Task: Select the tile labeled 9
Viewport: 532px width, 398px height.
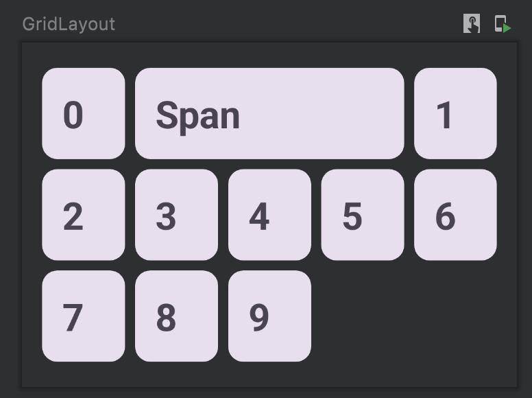Action: pyautogui.click(x=269, y=316)
